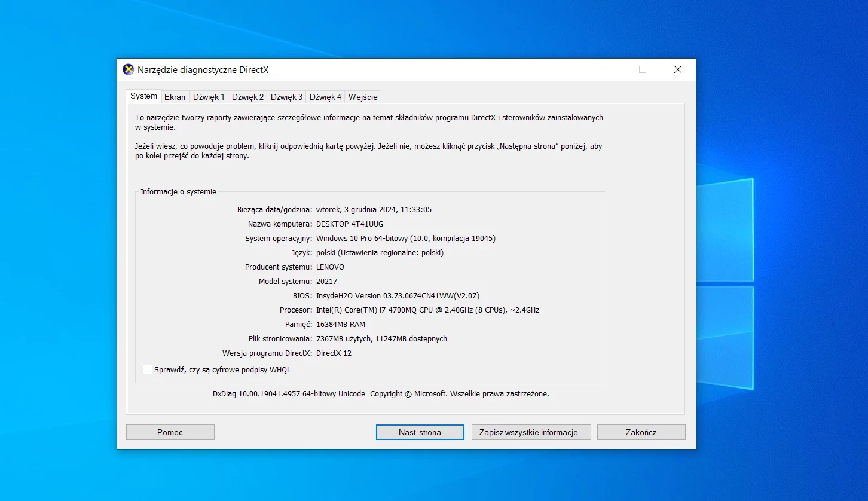Image resolution: width=868 pixels, height=501 pixels.
Task: Click the Narzędzie diagnostyczne DirectX window title
Action: click(203, 70)
